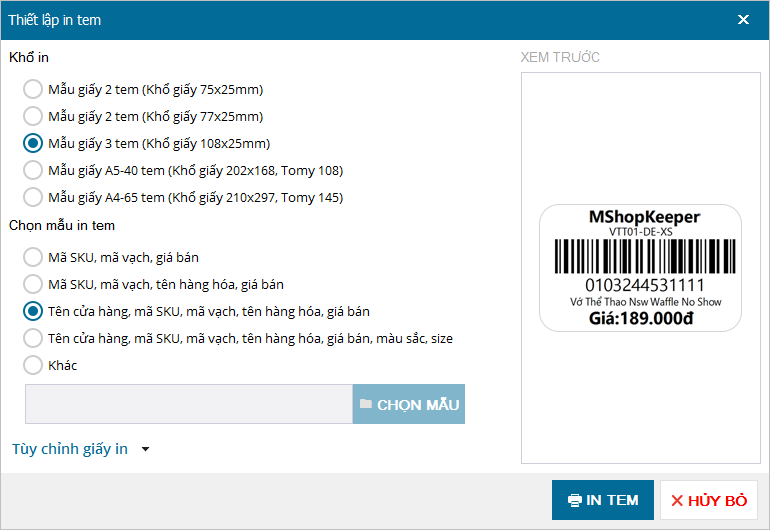This screenshot has height=530, width=770.
Task: Close the Thiết lập in tem dialog
Action: tap(743, 19)
